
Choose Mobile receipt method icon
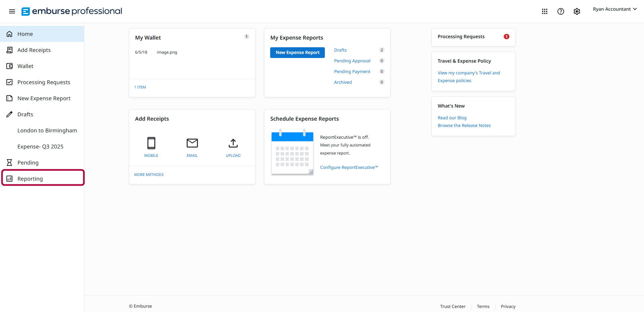point(151,143)
